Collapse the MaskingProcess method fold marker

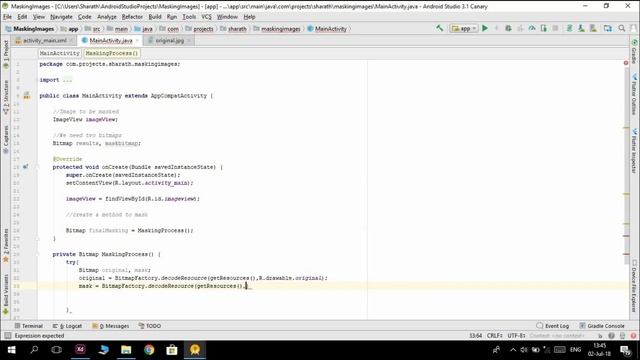tap(37, 254)
